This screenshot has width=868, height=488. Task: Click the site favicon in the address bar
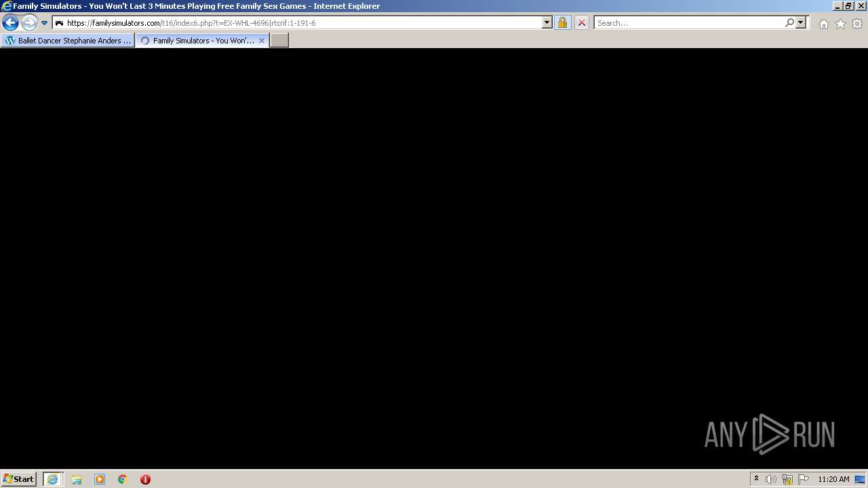pyautogui.click(x=59, y=23)
